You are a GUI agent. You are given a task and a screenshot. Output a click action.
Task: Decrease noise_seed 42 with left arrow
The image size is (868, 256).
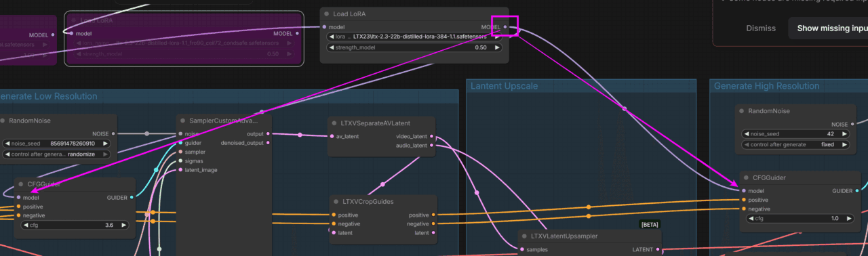746,134
